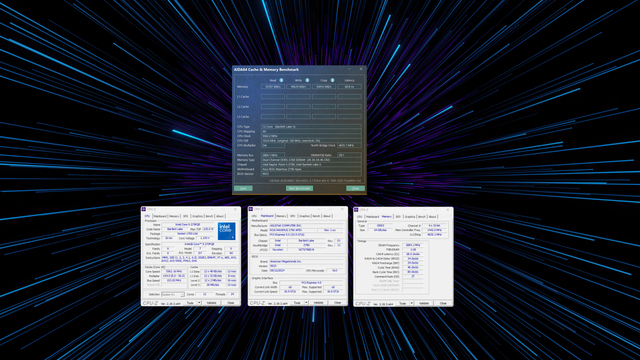Click Close button in CPU-Z Mainboard window
Viewport: 640px width, 360px height.
point(338,303)
